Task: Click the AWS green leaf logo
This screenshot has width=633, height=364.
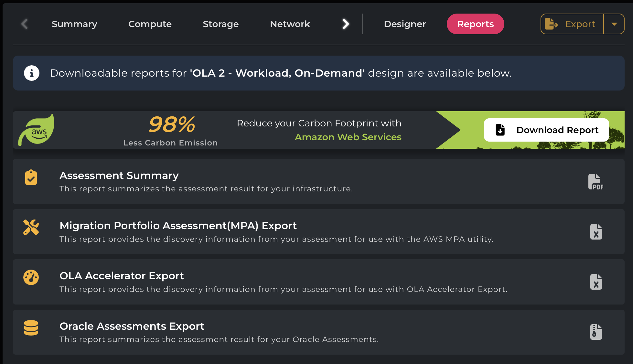Action: 37,130
